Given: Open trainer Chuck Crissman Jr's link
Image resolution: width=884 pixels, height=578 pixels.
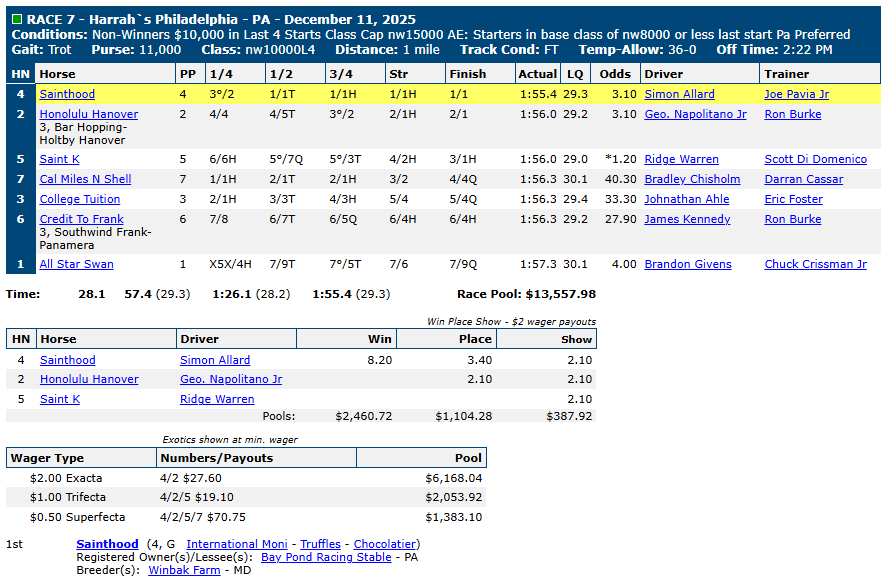Looking at the screenshot, I should click(x=815, y=264).
